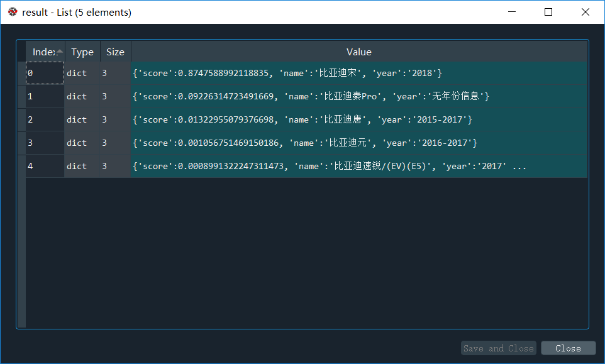
Task: Select value containing 比亚迪唐
Action: (x=359, y=119)
